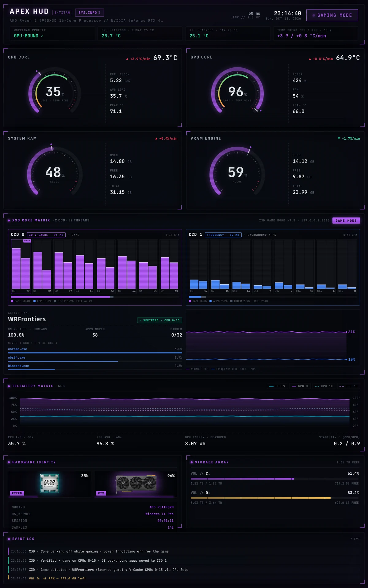Toggle the X3D GAME MODE button
This screenshot has height=588, width=368.
point(346,221)
